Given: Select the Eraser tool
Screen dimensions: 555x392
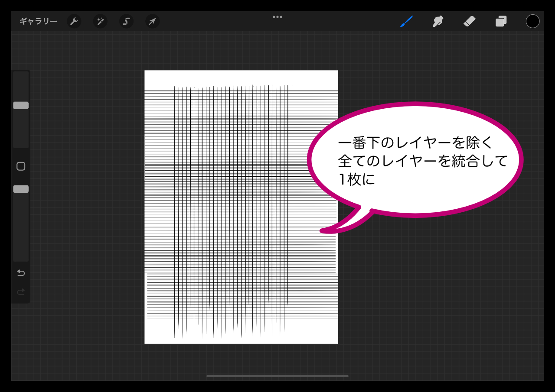Looking at the screenshot, I should [x=470, y=21].
